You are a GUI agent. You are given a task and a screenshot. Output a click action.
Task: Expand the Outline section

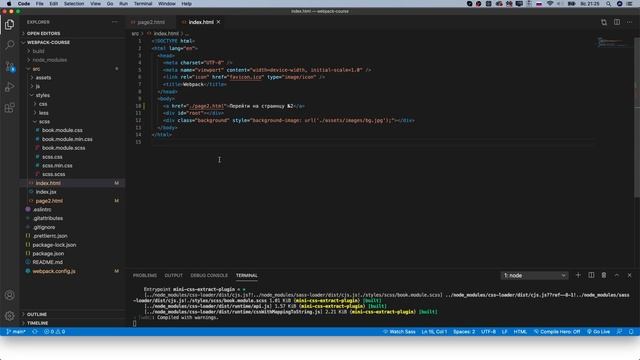point(37,314)
